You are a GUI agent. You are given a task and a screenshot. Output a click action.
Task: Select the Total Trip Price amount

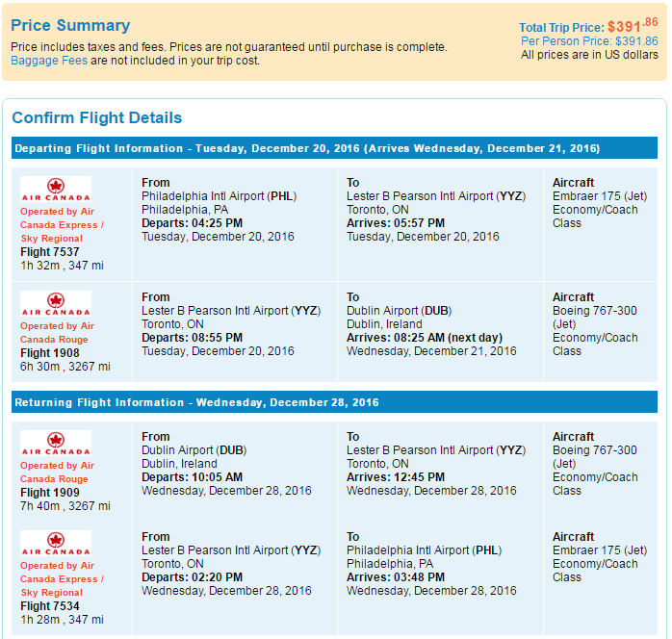(x=633, y=26)
